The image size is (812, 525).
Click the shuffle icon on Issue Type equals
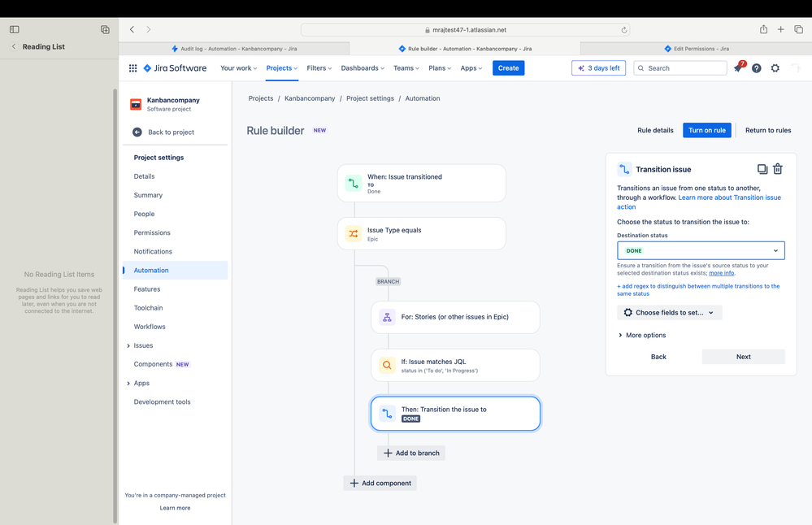click(x=354, y=233)
